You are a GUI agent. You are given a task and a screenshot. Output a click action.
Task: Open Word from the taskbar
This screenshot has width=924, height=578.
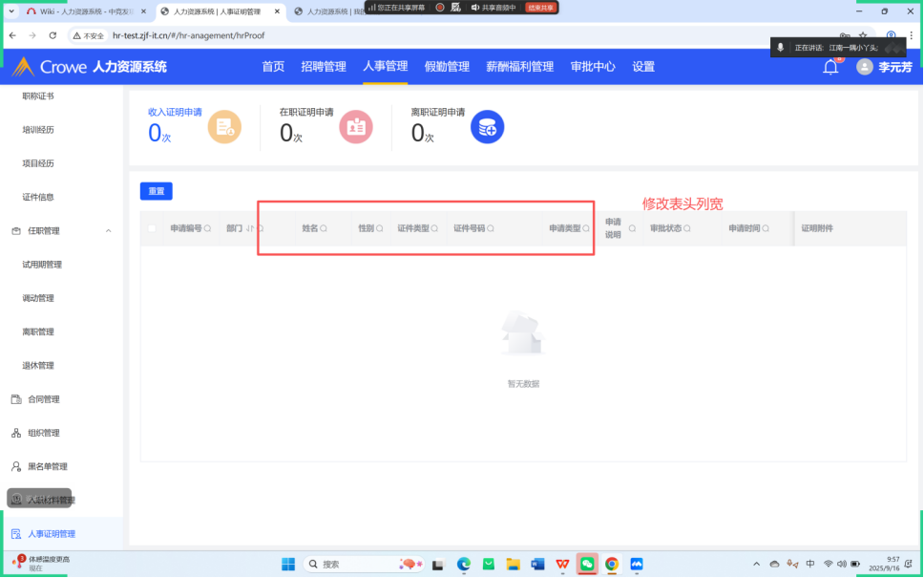tap(537, 565)
